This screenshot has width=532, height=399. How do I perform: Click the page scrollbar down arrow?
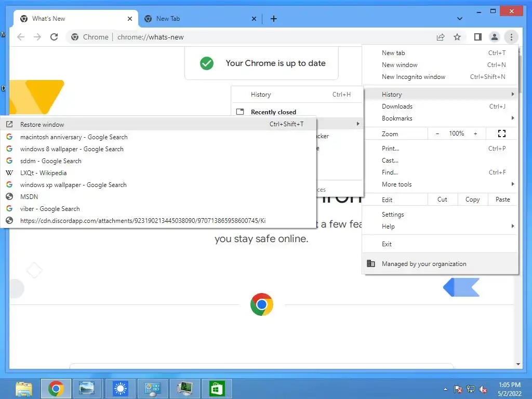tap(518, 364)
